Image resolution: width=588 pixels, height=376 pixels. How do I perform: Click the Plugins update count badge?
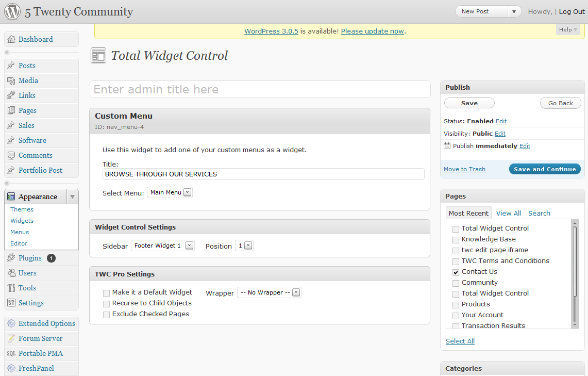click(51, 258)
